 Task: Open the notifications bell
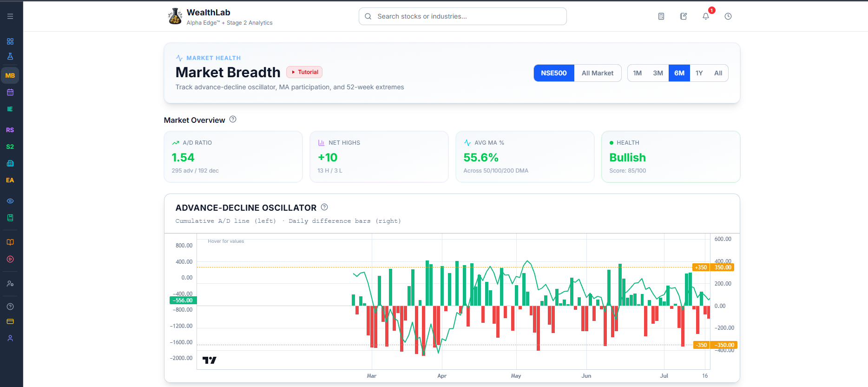click(706, 16)
